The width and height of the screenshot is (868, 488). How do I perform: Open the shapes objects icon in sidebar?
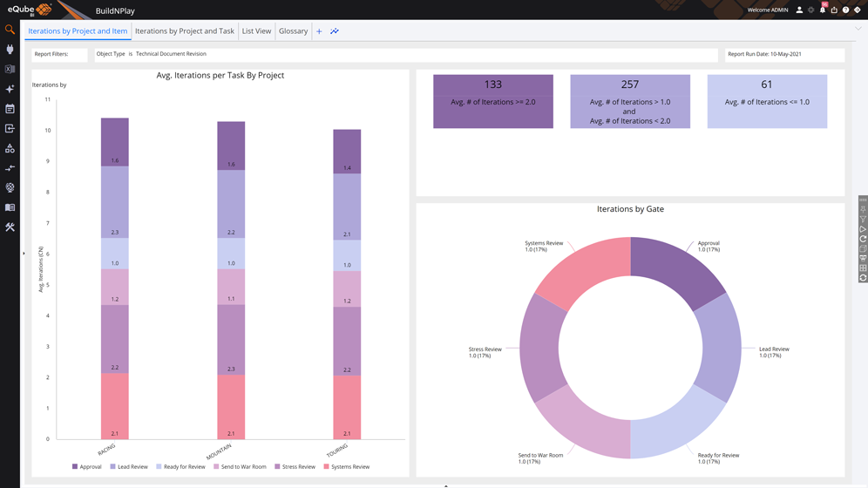pyautogui.click(x=10, y=148)
